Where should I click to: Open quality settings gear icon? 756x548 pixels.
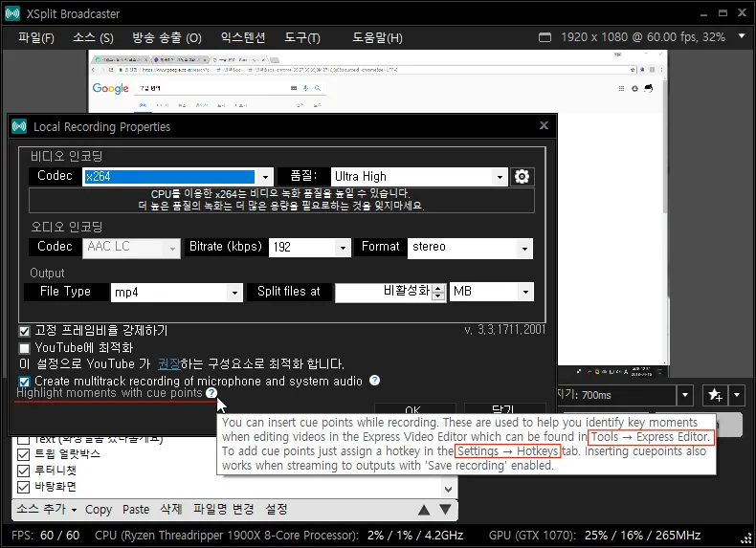(x=522, y=176)
